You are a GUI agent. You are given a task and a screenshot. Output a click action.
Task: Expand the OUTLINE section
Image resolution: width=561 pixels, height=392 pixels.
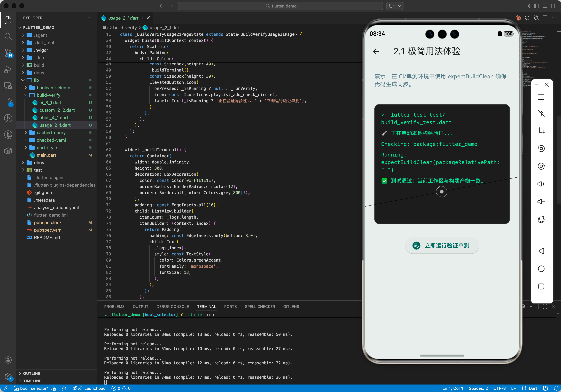(32, 373)
